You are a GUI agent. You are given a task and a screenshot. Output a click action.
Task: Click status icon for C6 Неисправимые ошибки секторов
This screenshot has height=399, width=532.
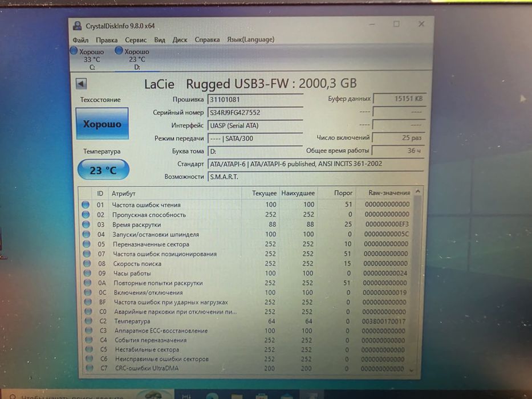(90, 359)
